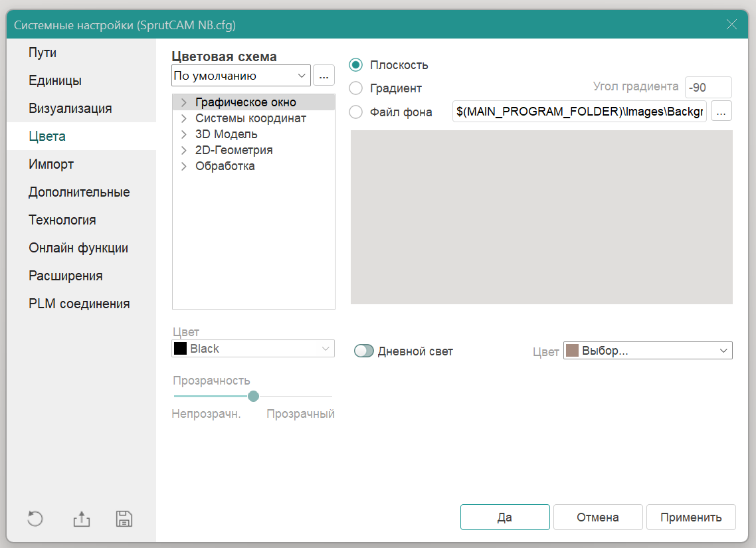Click the gradient angle input field
This screenshot has width=756, height=548.
[x=708, y=88]
